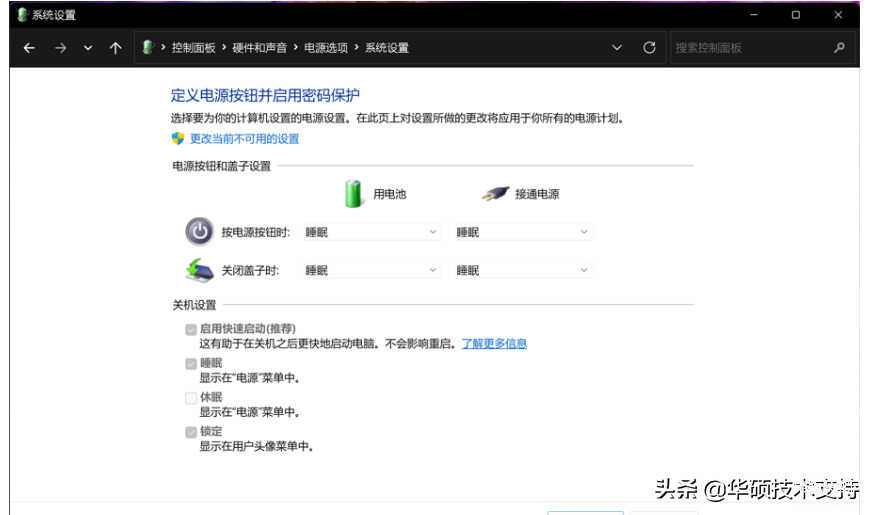
Task: Refresh the page with refresh icon
Action: pyautogui.click(x=649, y=48)
